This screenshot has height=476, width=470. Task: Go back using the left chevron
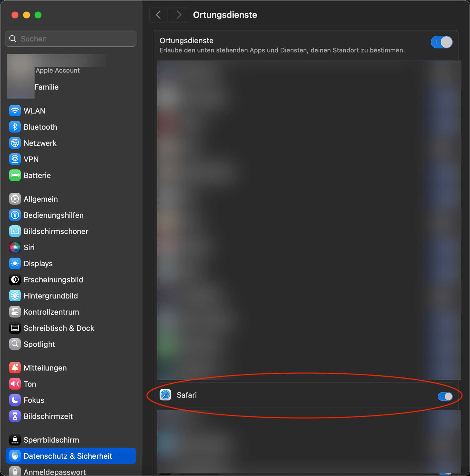pos(158,15)
